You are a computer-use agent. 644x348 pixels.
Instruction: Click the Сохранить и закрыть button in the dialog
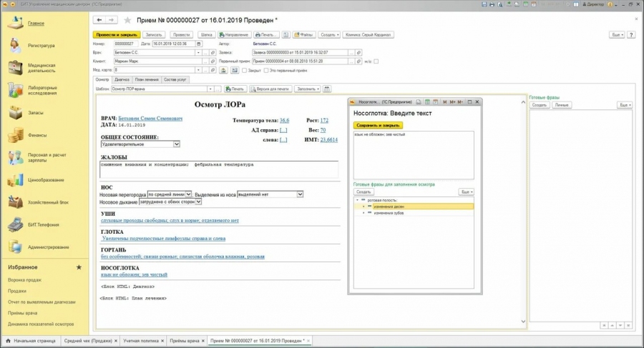coord(378,125)
